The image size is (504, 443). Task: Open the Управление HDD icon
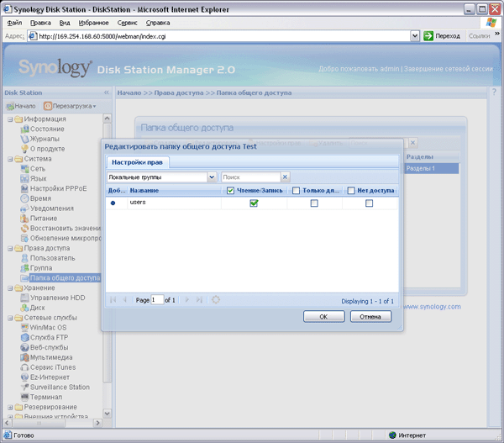[x=24, y=298]
